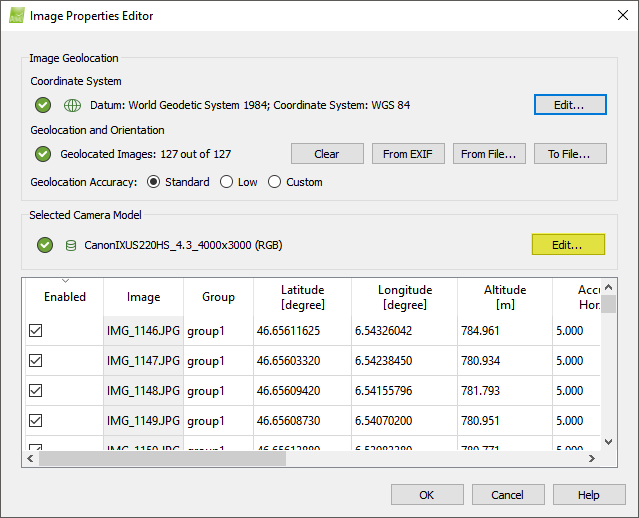Image resolution: width=639 pixels, height=518 pixels.
Task: Toggle the Enabled checkbox for IMG_1148.JPG
Action: point(36,390)
